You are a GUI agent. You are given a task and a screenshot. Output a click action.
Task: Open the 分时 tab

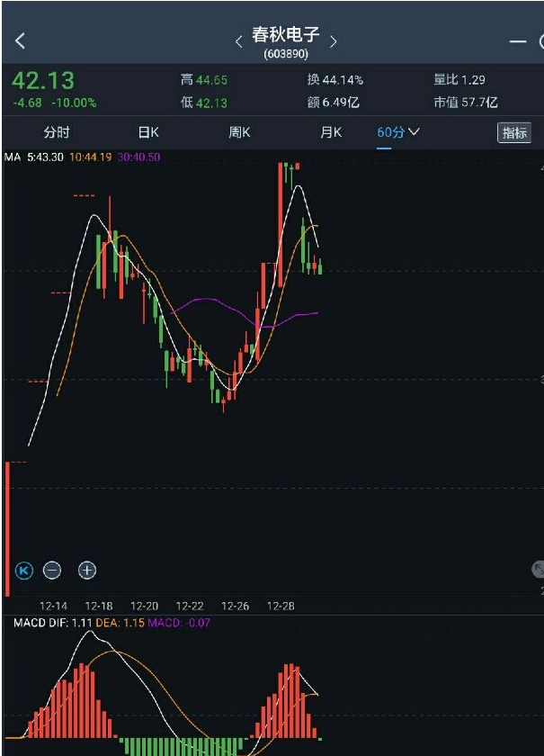click(x=57, y=132)
